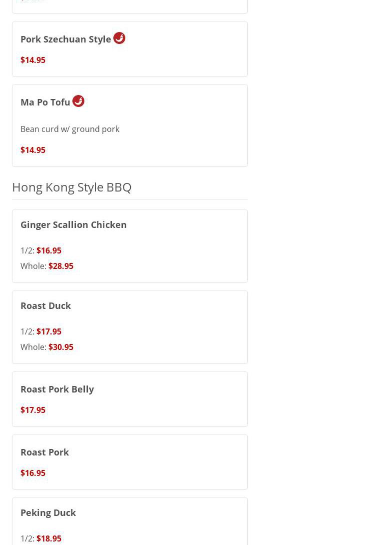
Task: Click the Pork Szechuan Style $14.95 price
Action: (x=33, y=60)
